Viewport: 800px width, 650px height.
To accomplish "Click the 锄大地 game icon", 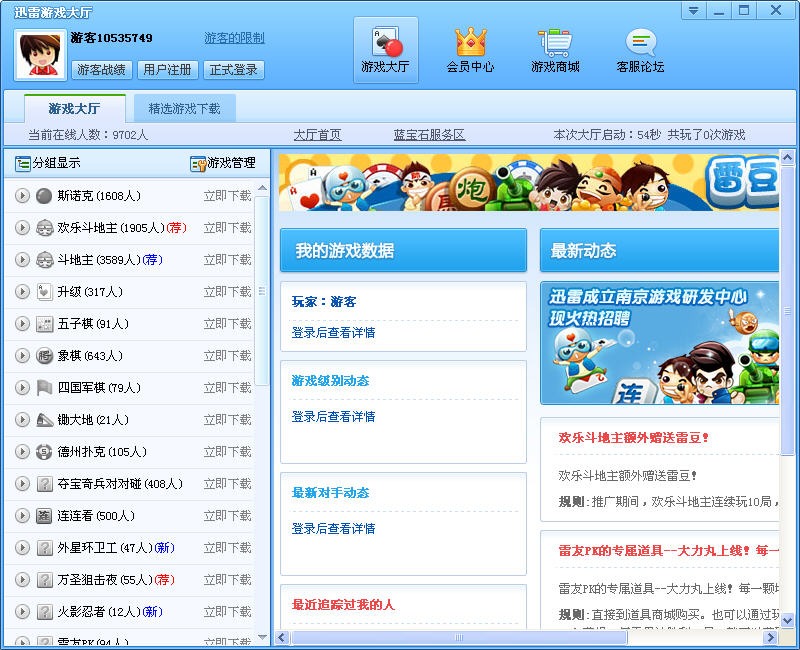I will point(44,419).
